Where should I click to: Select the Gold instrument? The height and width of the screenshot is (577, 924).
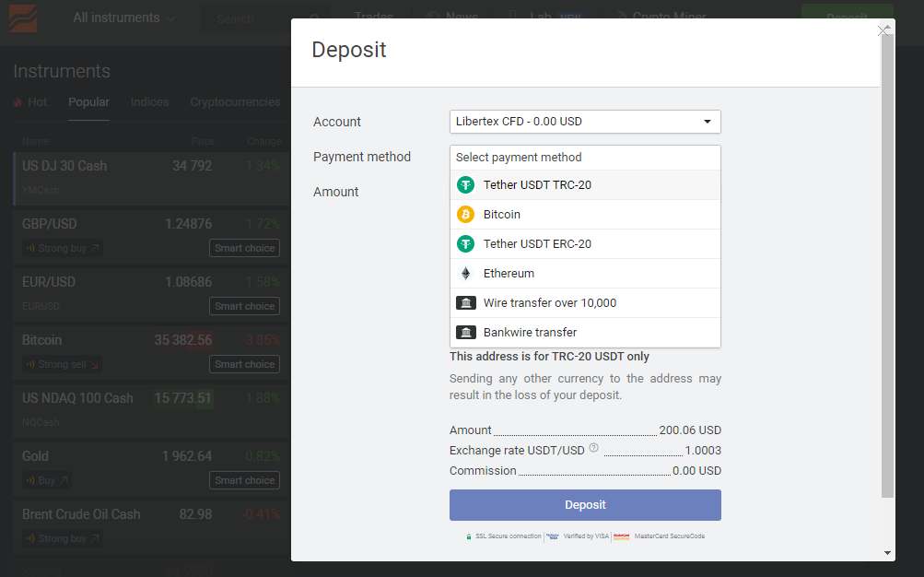(151, 469)
